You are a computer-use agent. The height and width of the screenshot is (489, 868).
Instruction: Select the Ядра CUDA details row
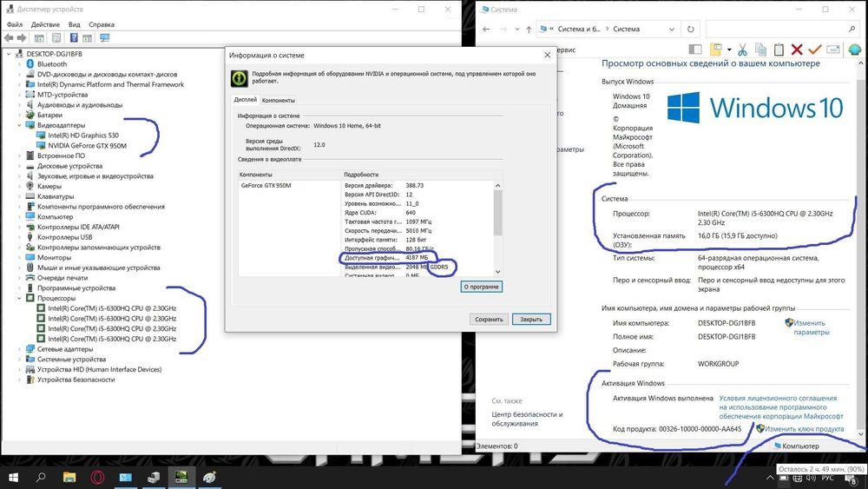click(x=418, y=213)
